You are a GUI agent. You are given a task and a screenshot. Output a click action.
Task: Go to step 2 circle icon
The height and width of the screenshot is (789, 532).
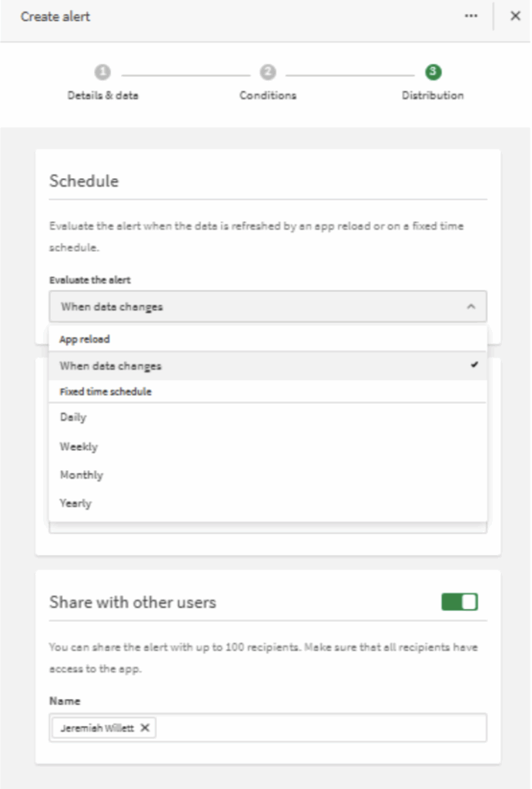click(x=267, y=72)
